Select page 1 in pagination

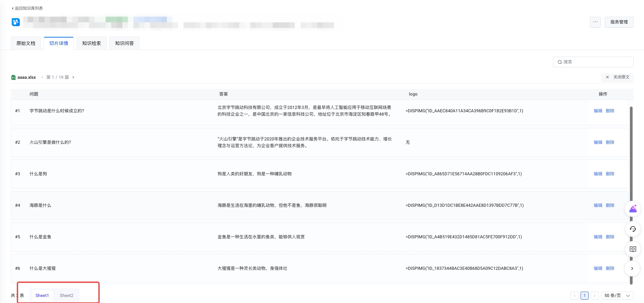point(585,296)
